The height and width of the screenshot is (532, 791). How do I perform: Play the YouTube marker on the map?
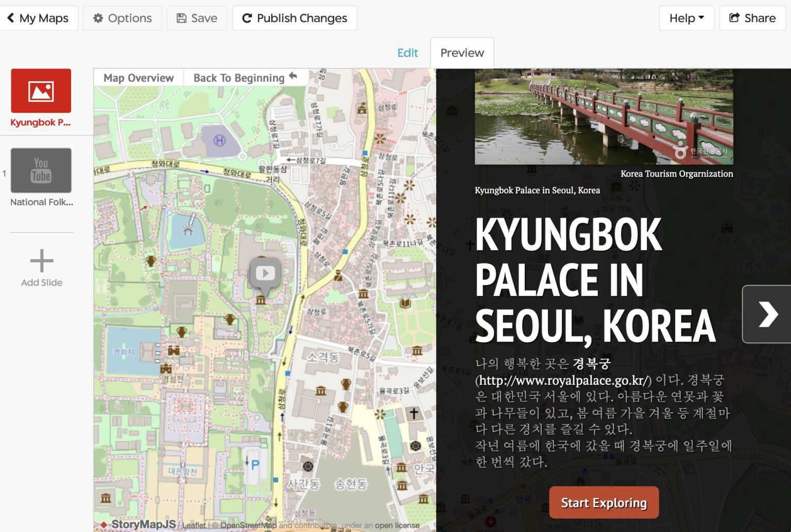[x=265, y=273]
